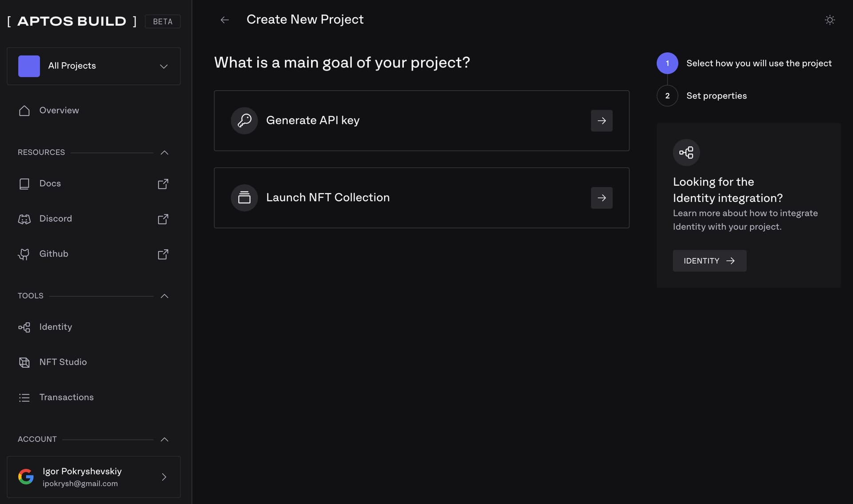
Task: Click the Identity node icon in info card
Action: click(x=686, y=152)
